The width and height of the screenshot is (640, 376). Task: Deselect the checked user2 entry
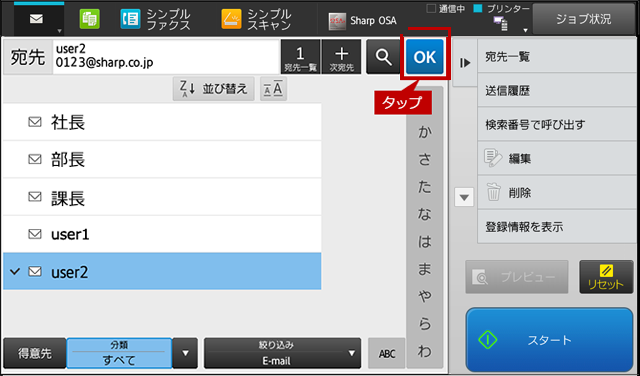(162, 271)
